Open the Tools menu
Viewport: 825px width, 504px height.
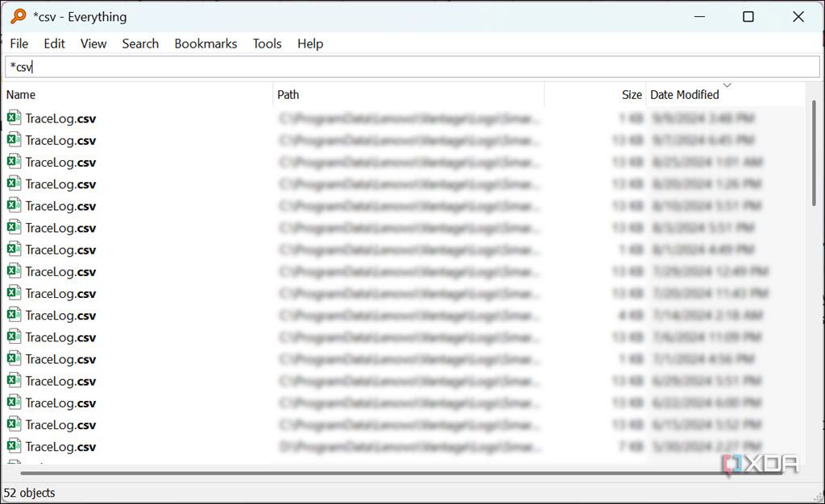(267, 43)
